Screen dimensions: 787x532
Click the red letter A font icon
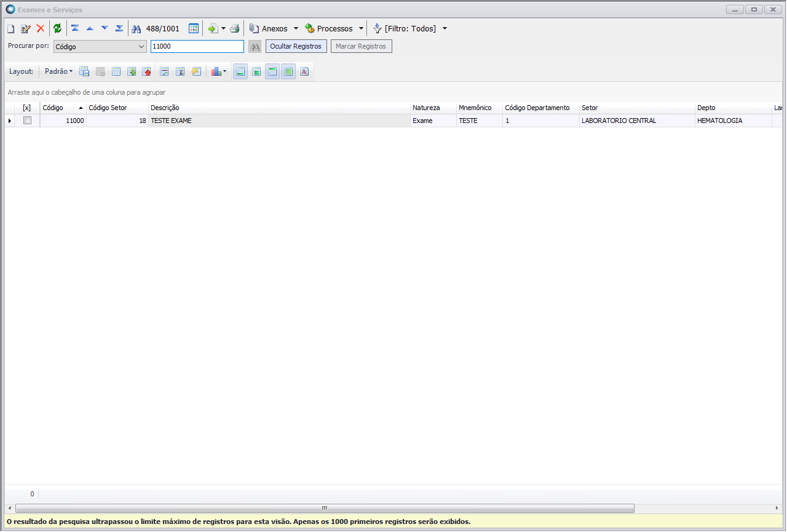click(304, 71)
